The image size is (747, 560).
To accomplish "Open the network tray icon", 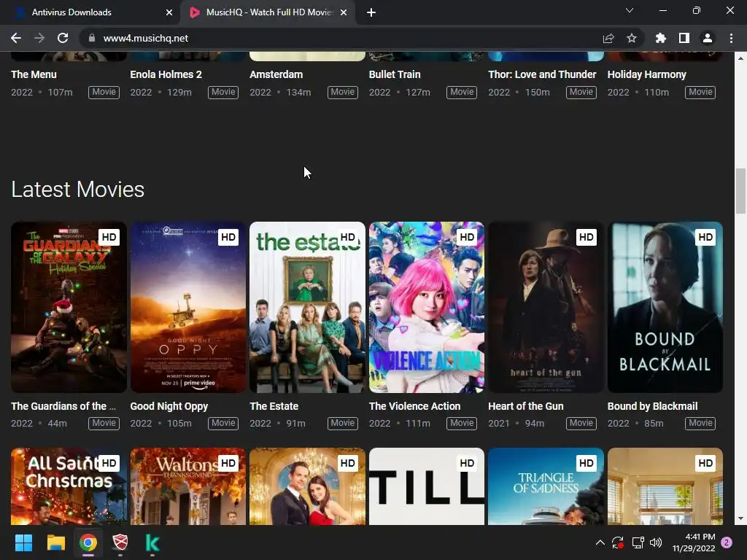I will (x=638, y=542).
